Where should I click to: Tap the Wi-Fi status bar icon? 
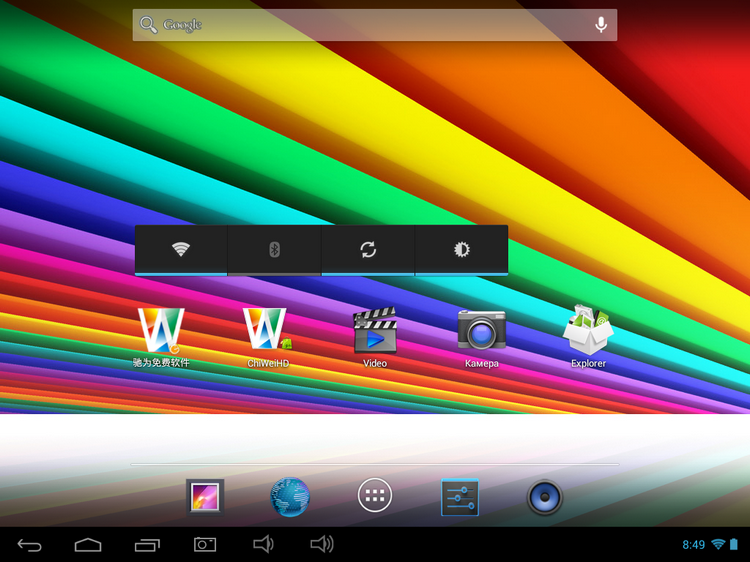click(x=718, y=544)
